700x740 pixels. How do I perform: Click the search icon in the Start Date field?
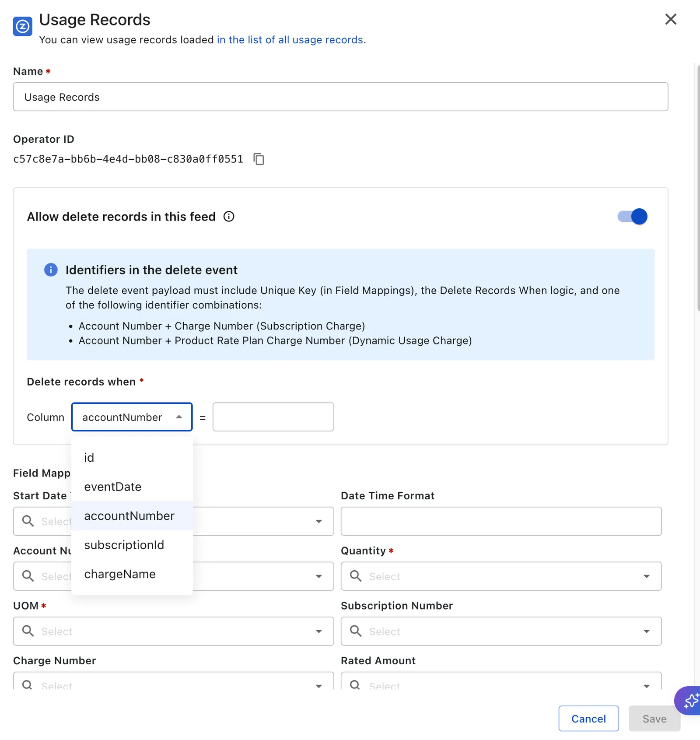(28, 521)
